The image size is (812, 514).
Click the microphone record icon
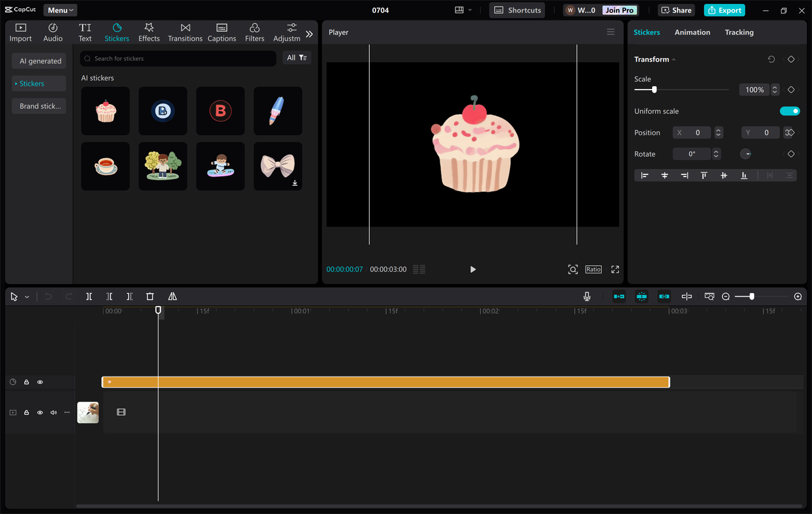pos(587,296)
